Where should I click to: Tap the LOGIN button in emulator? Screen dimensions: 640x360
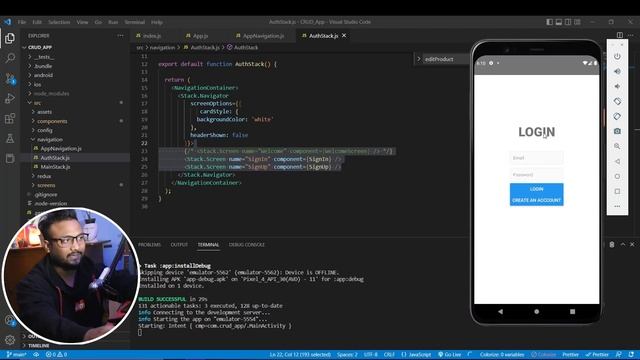pyautogui.click(x=536, y=189)
